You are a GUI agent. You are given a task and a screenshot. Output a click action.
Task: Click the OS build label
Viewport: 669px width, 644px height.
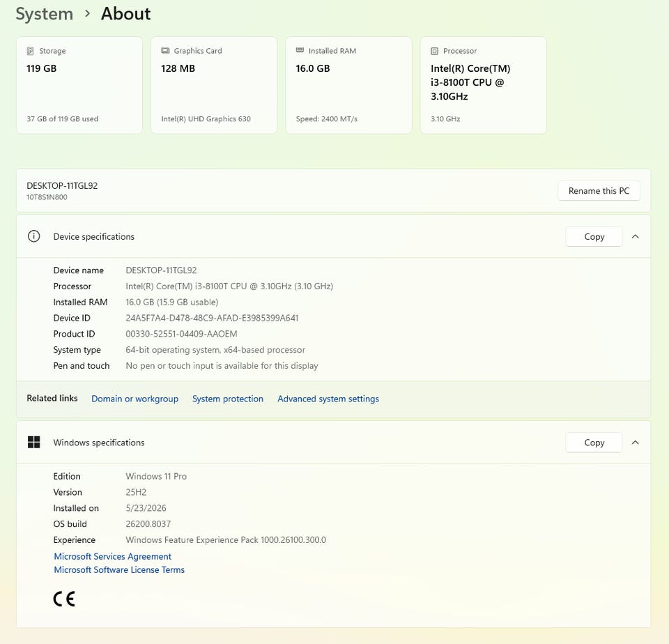point(70,523)
